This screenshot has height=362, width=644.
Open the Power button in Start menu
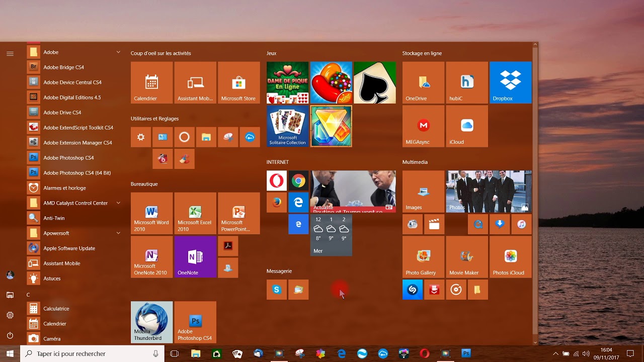(10, 335)
